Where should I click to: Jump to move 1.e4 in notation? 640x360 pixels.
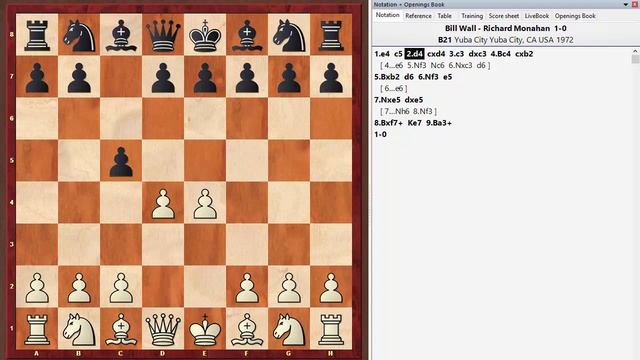coord(382,54)
